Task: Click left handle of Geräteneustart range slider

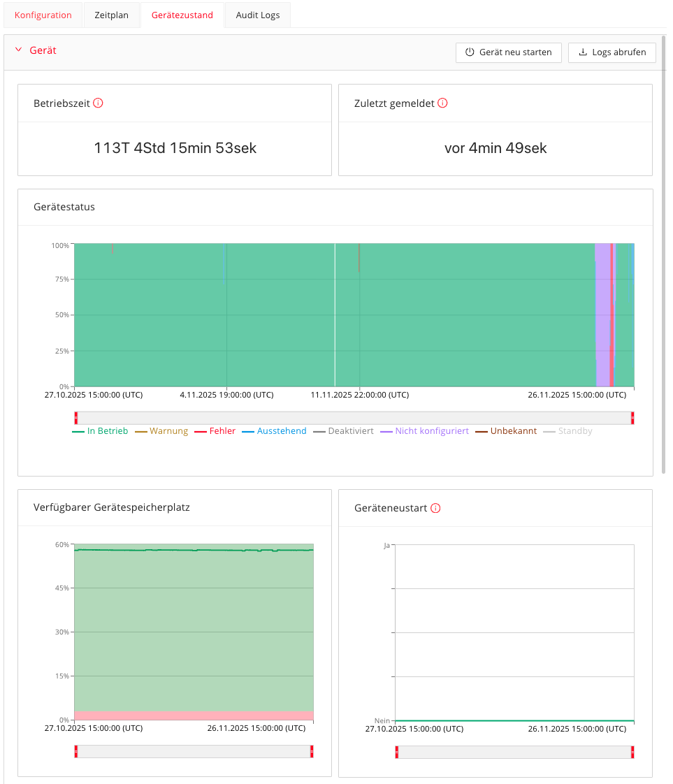Action: coord(396,752)
